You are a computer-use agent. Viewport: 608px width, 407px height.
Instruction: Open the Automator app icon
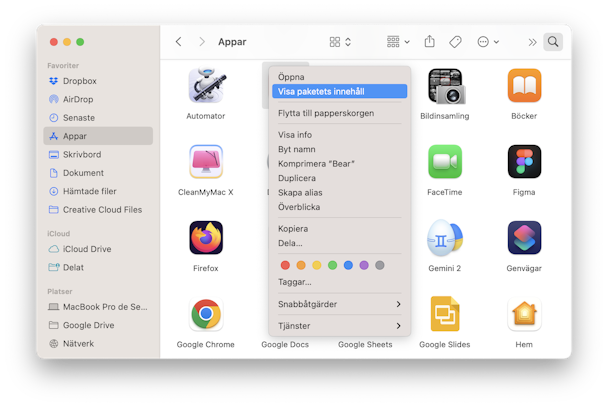click(x=206, y=85)
